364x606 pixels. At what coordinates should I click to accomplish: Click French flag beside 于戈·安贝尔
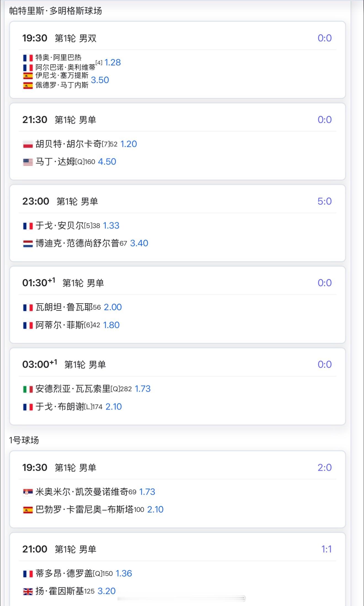(28, 226)
